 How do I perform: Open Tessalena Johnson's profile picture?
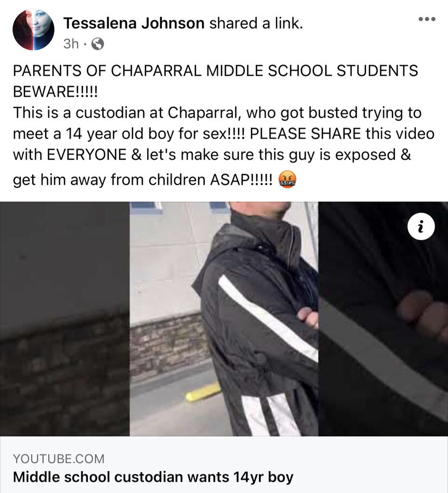click(x=33, y=29)
